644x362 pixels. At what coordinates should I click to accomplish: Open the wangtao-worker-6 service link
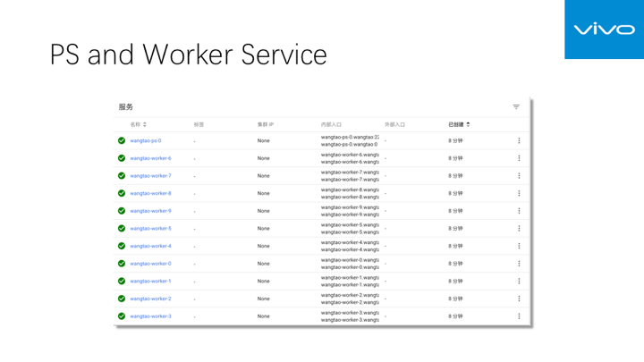click(x=150, y=158)
